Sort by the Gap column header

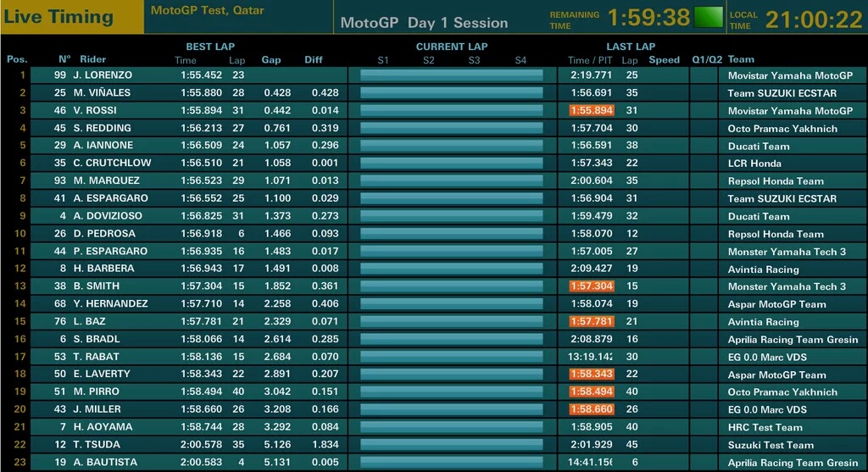(x=271, y=60)
